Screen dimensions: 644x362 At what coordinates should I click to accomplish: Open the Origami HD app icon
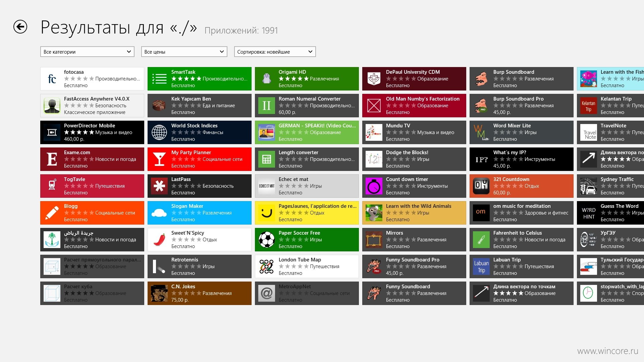(267, 79)
